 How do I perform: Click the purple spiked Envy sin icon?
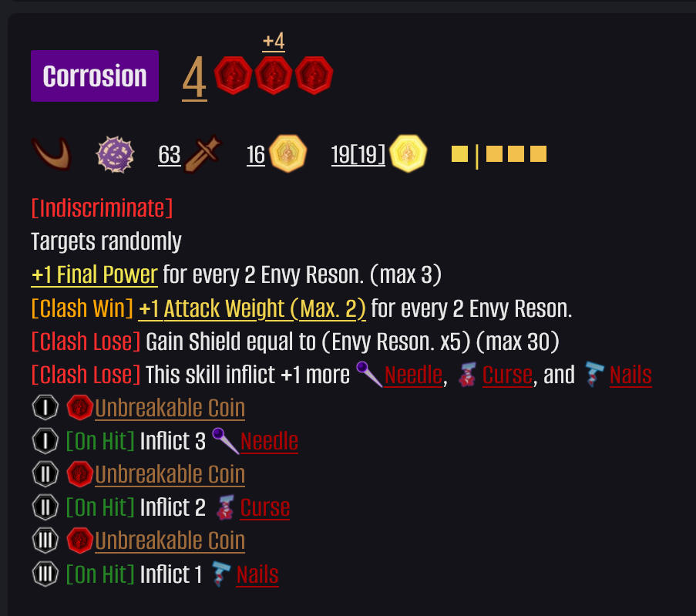[x=115, y=154]
